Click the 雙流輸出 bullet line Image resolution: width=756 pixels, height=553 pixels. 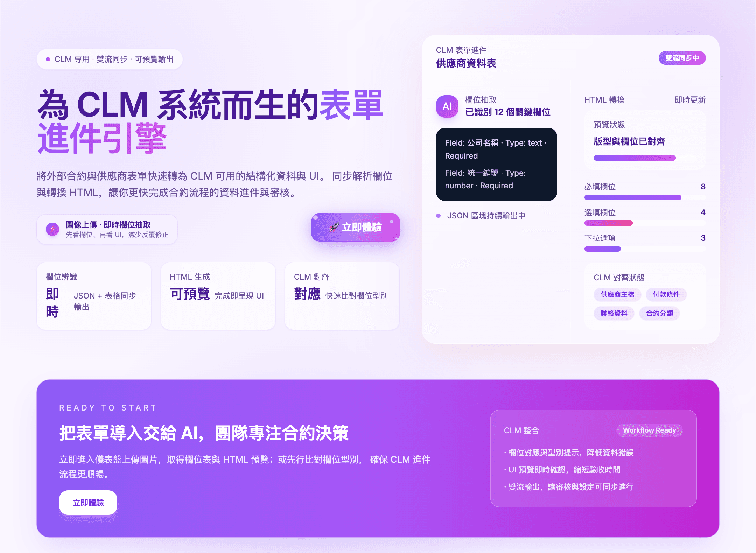[569, 487]
